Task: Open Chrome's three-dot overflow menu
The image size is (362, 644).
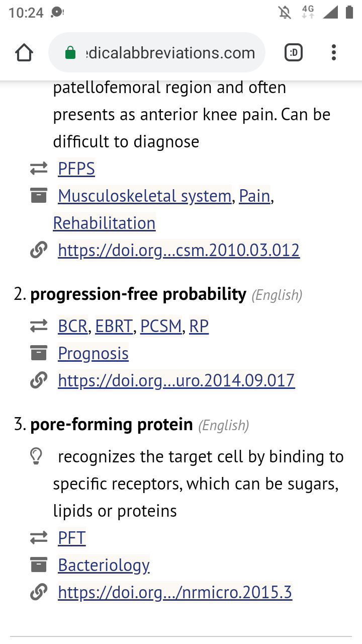Action: (x=333, y=52)
